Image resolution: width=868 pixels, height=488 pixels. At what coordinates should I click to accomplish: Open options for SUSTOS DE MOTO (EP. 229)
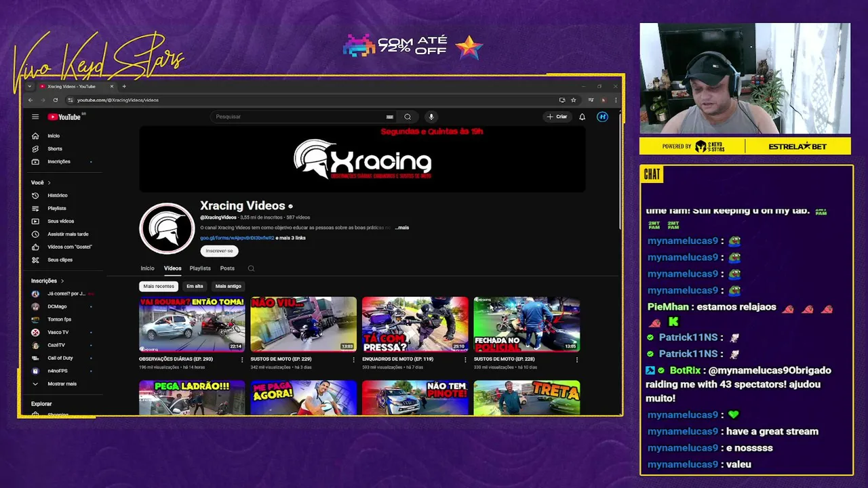point(353,360)
